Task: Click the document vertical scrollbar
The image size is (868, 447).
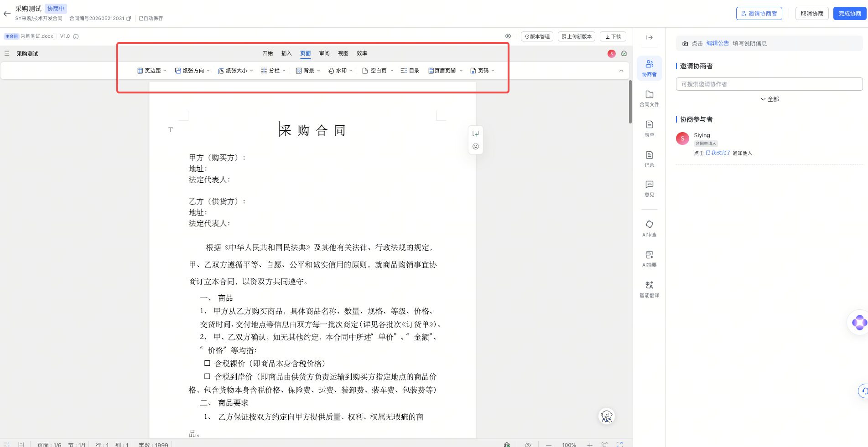Action: 630,102
